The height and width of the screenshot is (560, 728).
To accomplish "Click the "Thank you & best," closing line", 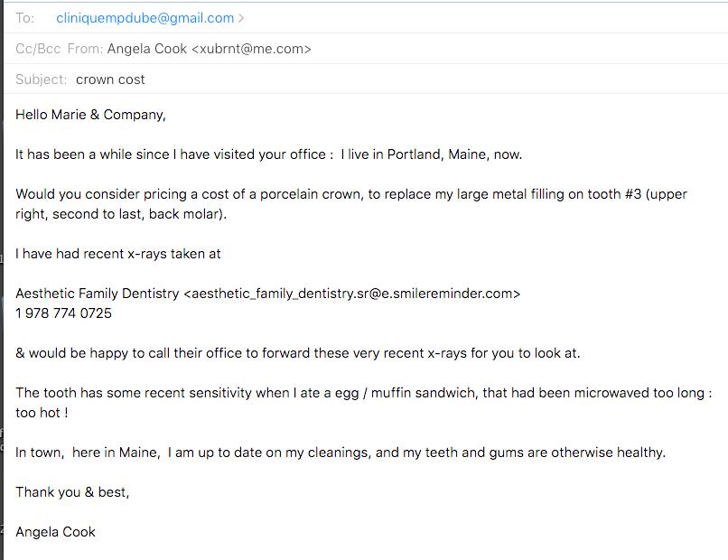I will [72, 492].
